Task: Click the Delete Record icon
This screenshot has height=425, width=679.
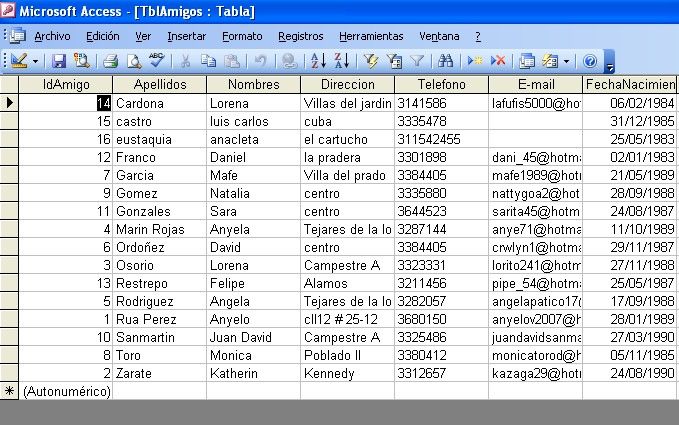Action: 498,61
